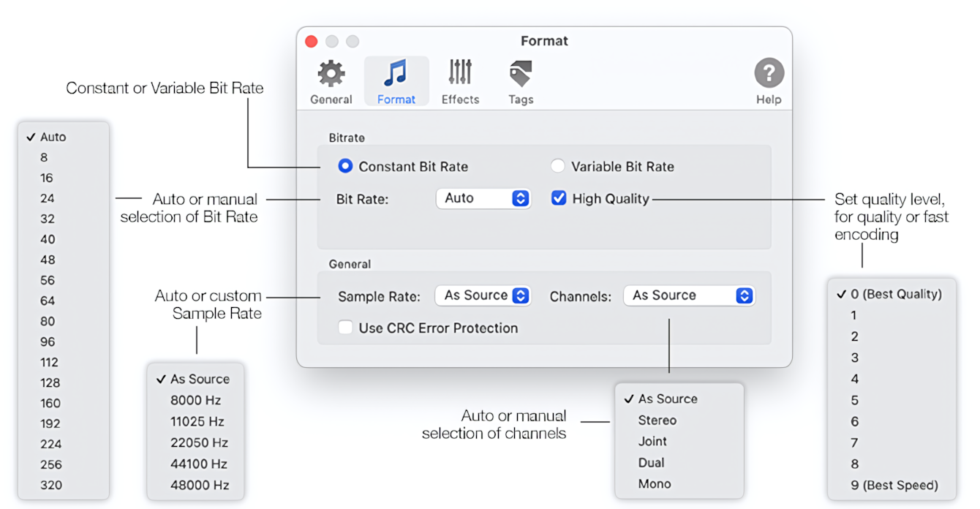Open the Tags pane
Viewport: 980px width, 509px height.
point(520,80)
